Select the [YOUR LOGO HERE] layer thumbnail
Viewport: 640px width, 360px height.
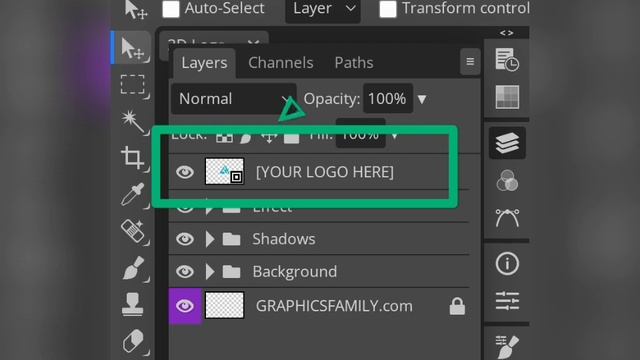point(224,172)
